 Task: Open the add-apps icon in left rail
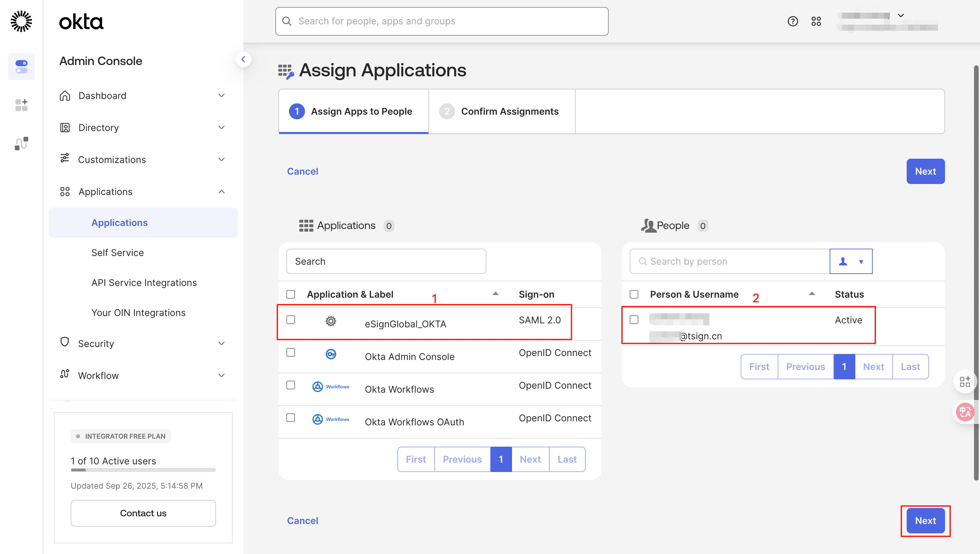21,105
